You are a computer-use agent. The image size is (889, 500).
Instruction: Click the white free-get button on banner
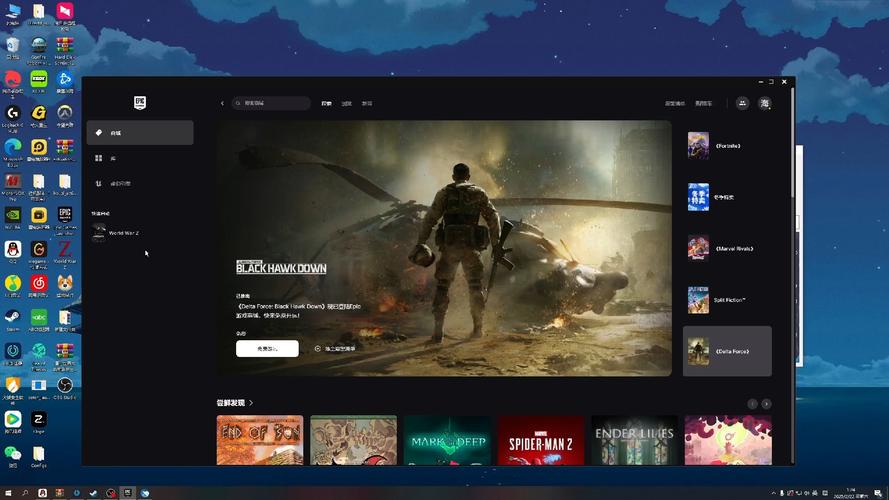[267, 349]
